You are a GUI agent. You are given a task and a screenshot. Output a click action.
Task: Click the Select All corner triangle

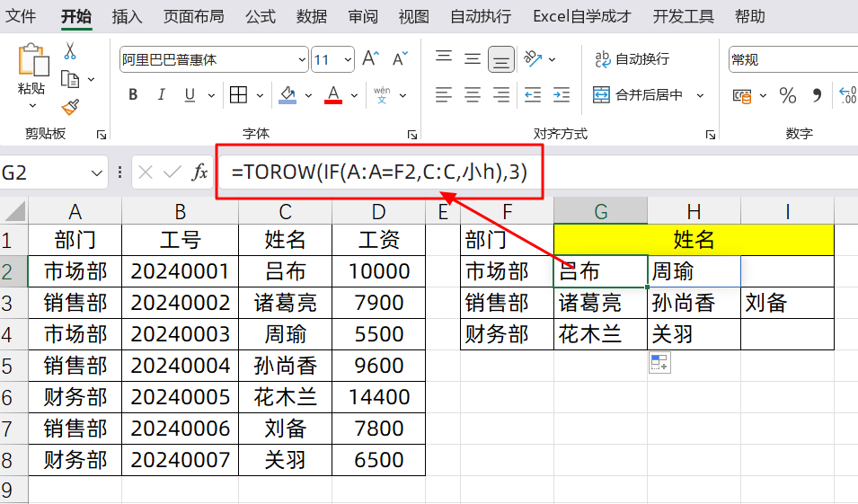(x=14, y=211)
